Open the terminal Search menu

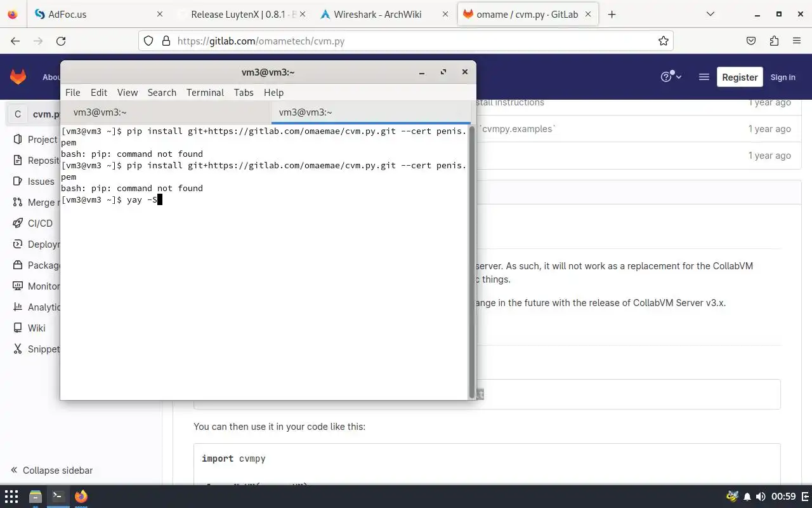tap(162, 92)
